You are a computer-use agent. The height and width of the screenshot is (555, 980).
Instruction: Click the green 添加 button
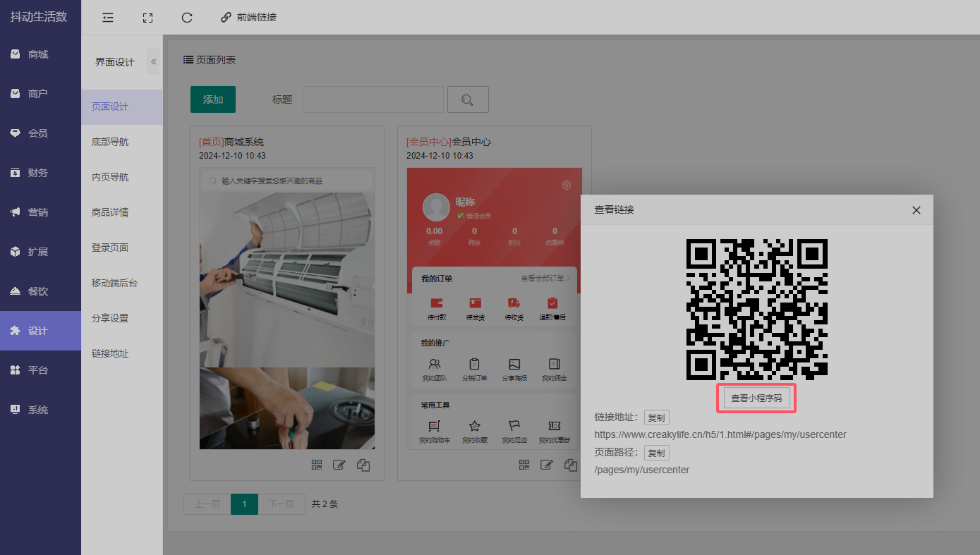213,99
